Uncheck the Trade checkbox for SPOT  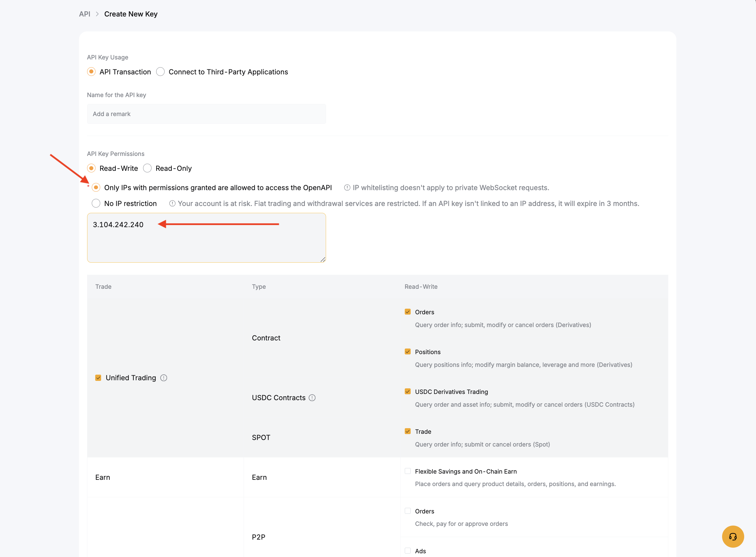pyautogui.click(x=408, y=431)
